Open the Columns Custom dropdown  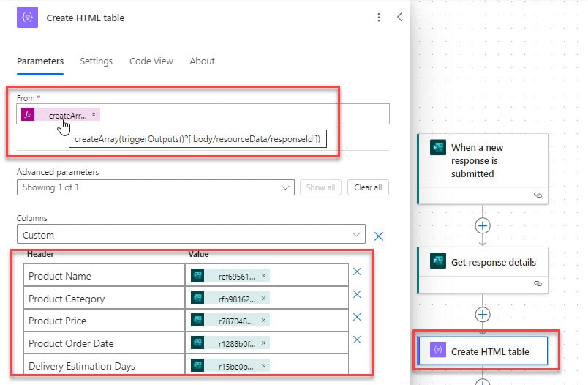[x=191, y=235]
